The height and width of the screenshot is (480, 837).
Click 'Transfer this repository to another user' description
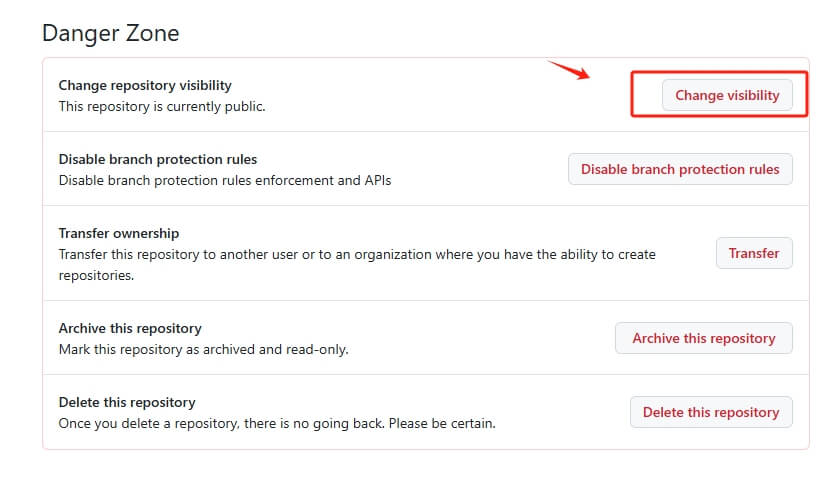[200, 254]
